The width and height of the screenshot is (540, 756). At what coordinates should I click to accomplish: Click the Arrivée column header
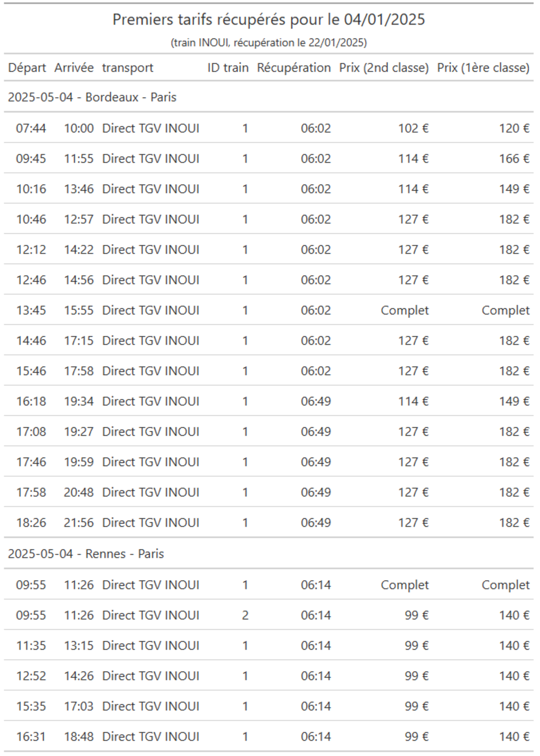[x=74, y=68]
